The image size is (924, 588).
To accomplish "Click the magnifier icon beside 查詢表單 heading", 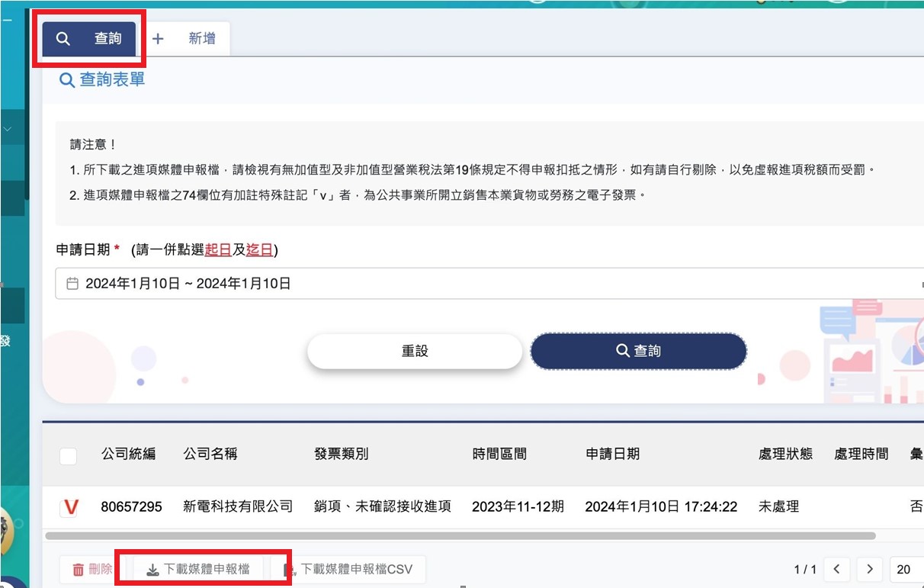I will 67,80.
